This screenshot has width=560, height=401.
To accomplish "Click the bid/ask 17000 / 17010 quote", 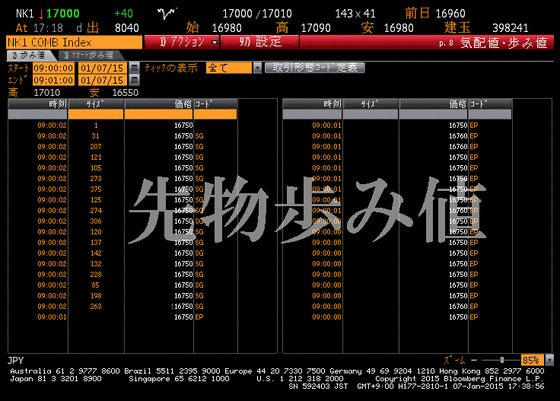I will click(x=257, y=14).
